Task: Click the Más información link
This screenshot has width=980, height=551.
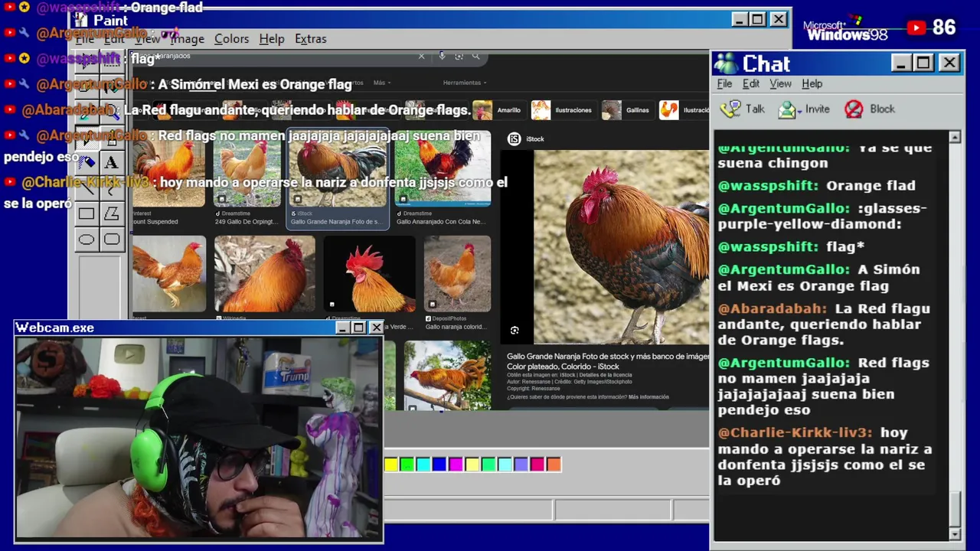Action: 648,397
